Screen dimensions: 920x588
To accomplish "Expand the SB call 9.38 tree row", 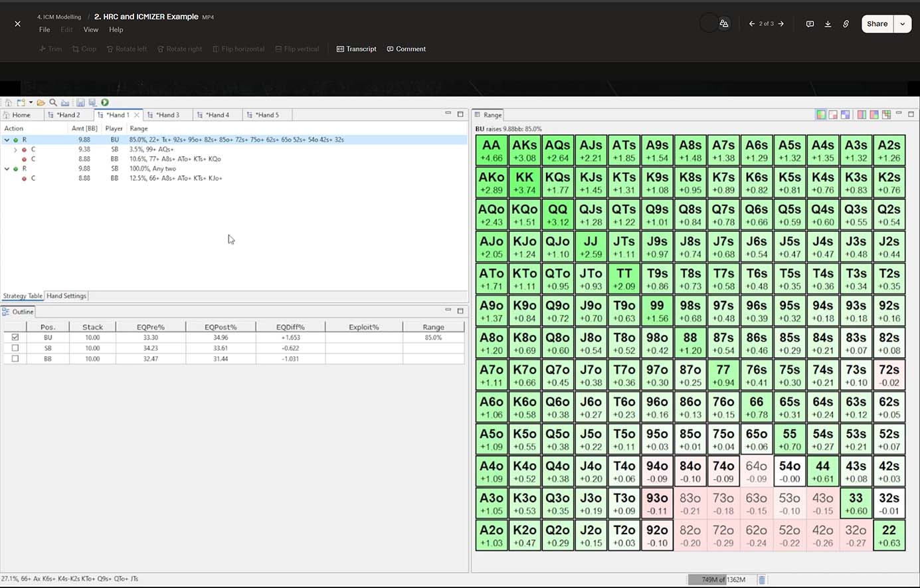I will click(16, 149).
